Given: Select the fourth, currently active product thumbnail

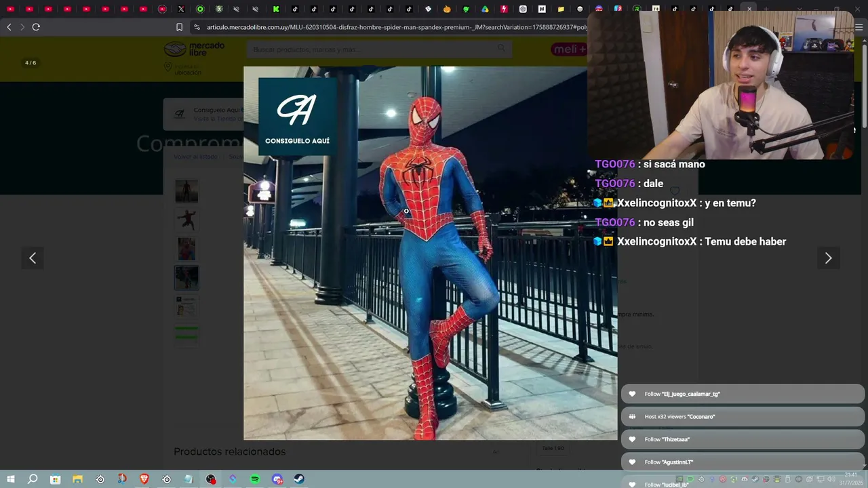Looking at the screenshot, I should [x=186, y=277].
